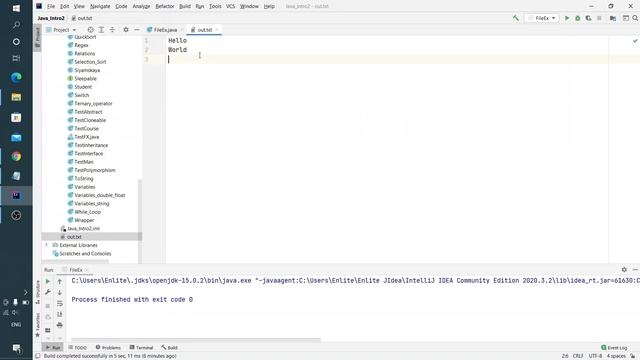Image resolution: width=640 pixels, height=360 pixels.
Task: Open the VCS menu
Action: (x=230, y=6)
